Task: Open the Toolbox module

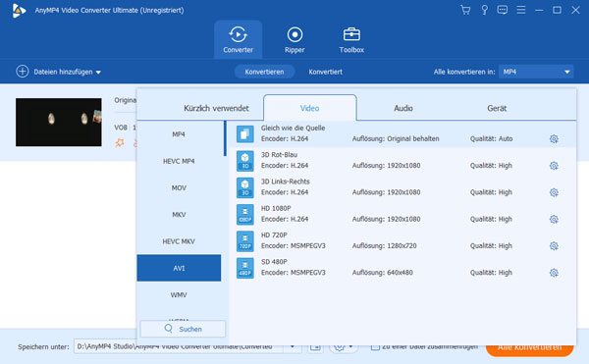Action: (351, 40)
